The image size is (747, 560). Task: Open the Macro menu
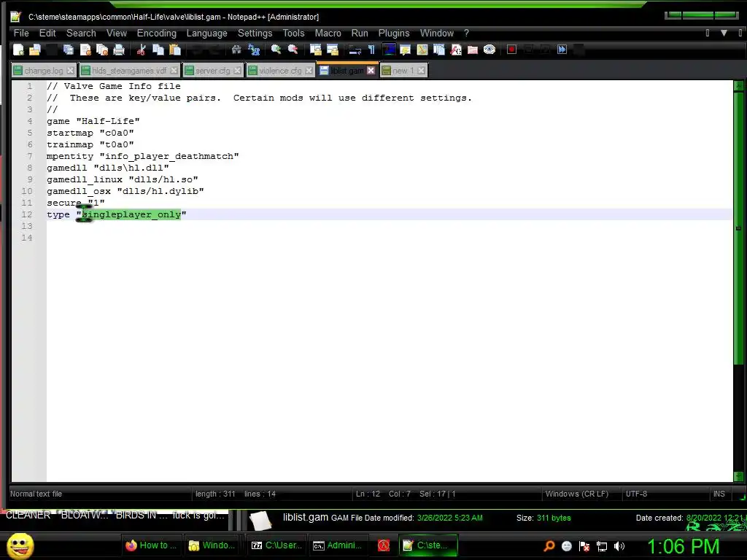[x=328, y=33]
